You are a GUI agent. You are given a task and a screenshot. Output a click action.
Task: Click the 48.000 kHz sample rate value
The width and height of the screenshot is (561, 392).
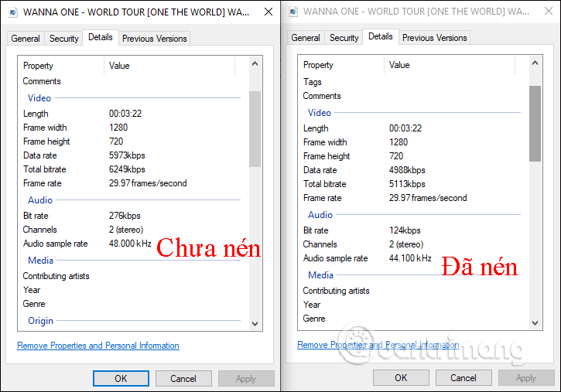point(130,244)
